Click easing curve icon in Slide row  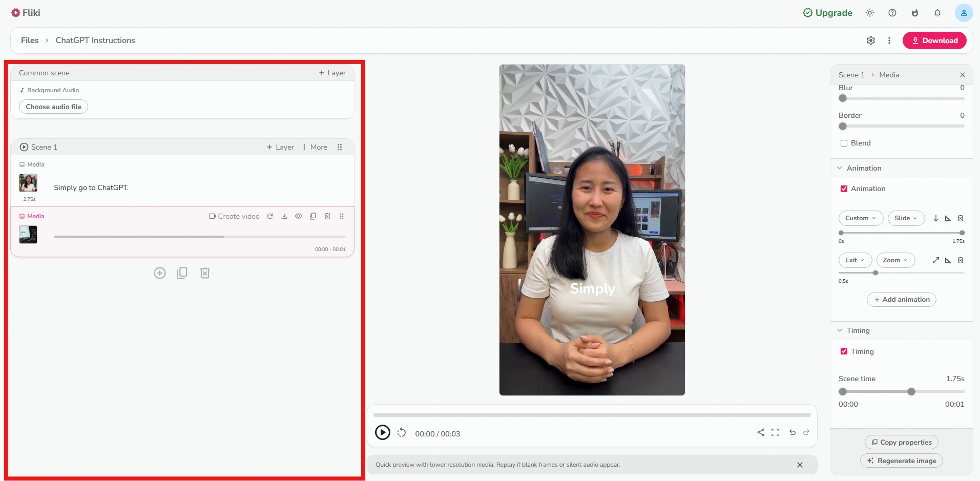[x=948, y=218]
